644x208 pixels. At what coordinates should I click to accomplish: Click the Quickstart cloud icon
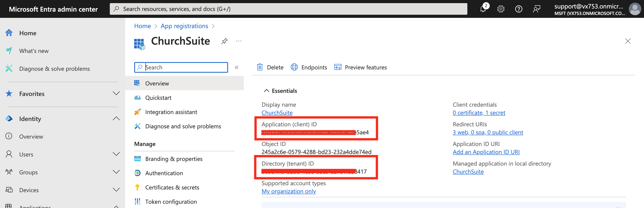[138, 98]
